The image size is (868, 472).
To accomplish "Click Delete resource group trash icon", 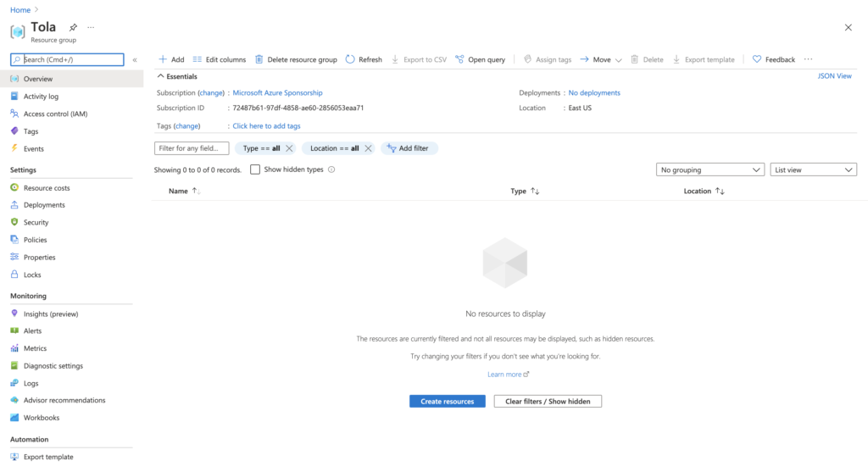I will pyautogui.click(x=259, y=59).
